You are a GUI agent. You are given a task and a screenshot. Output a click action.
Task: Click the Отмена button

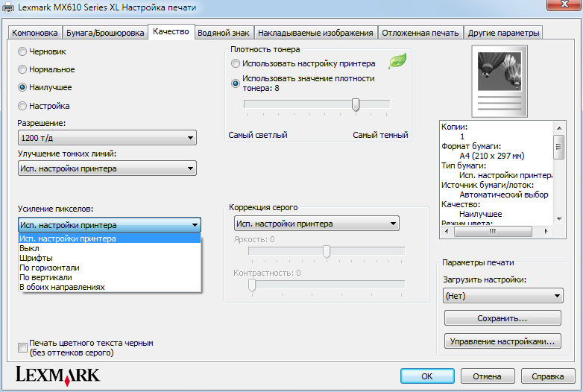(488, 376)
